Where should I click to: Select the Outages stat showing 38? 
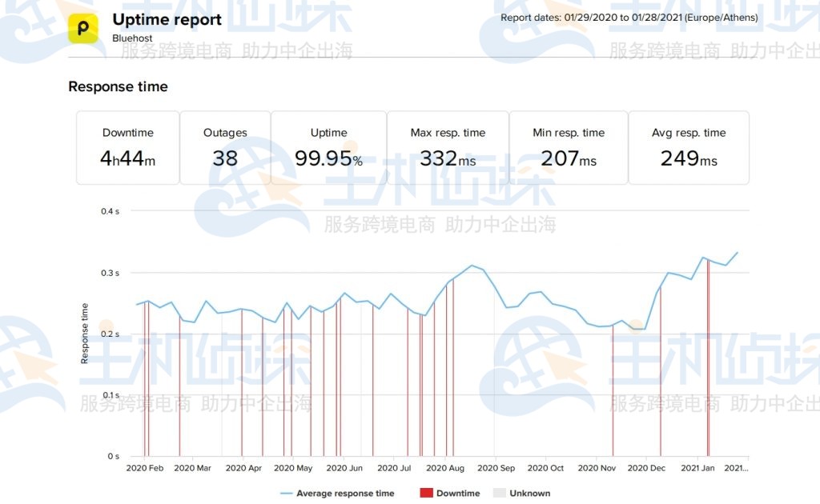pos(225,147)
